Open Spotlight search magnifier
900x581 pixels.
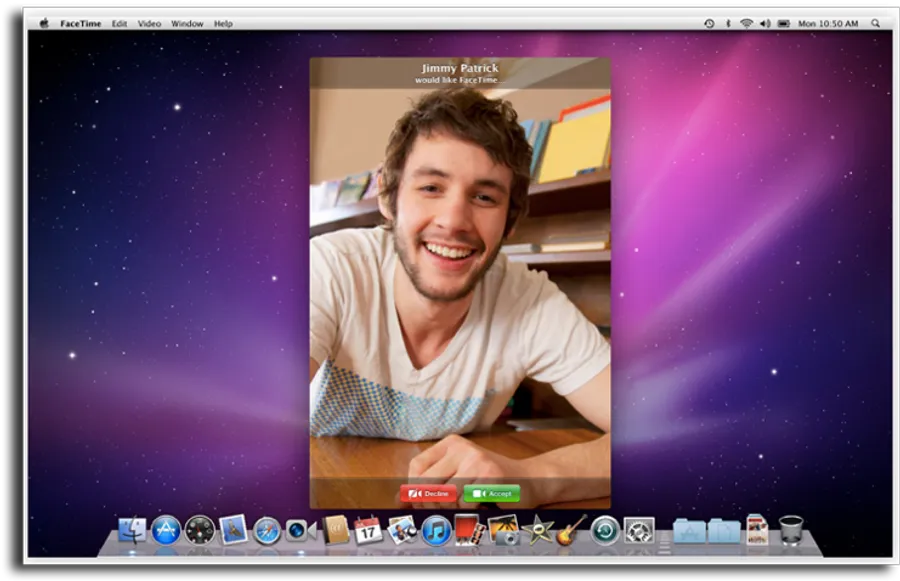pyautogui.click(x=875, y=24)
